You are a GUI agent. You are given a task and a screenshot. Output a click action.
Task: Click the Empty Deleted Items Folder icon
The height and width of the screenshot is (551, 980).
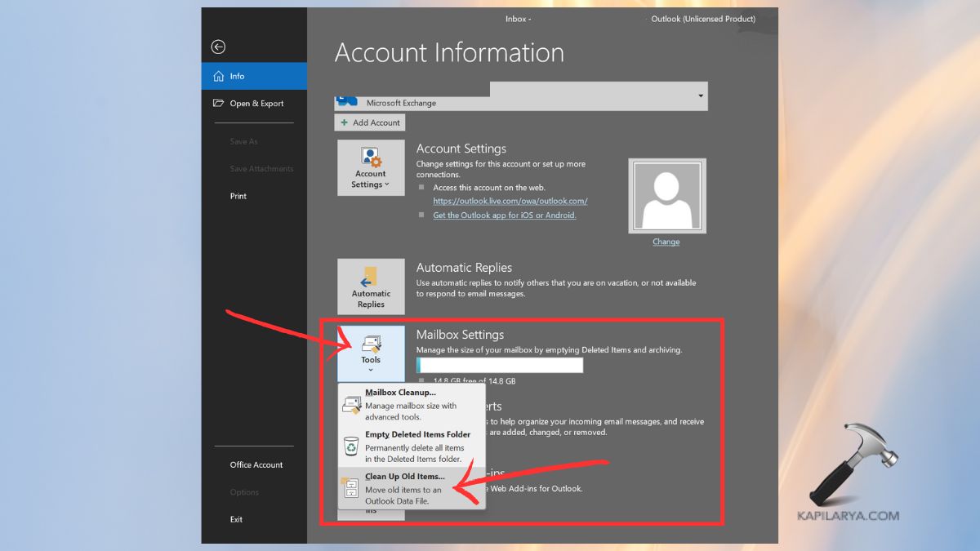point(352,446)
